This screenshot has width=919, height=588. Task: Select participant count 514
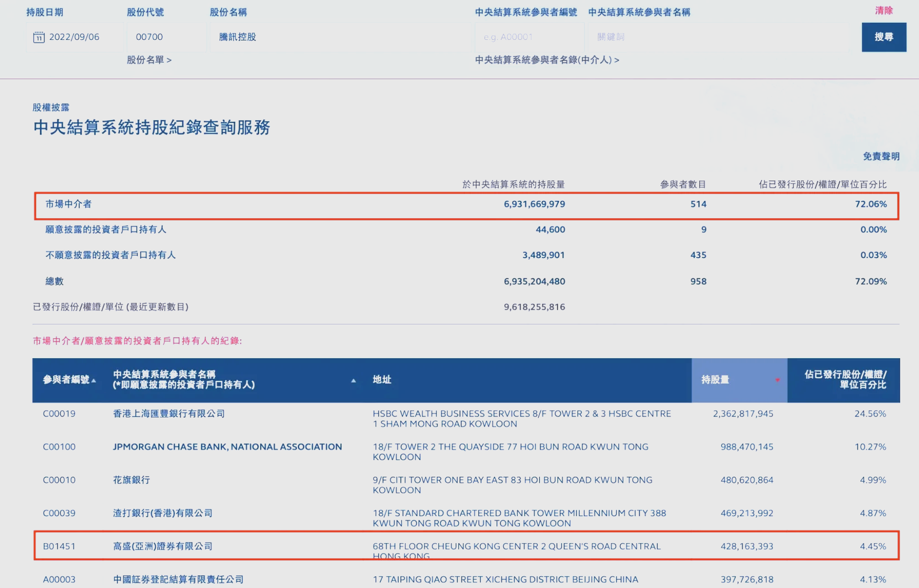coord(698,204)
